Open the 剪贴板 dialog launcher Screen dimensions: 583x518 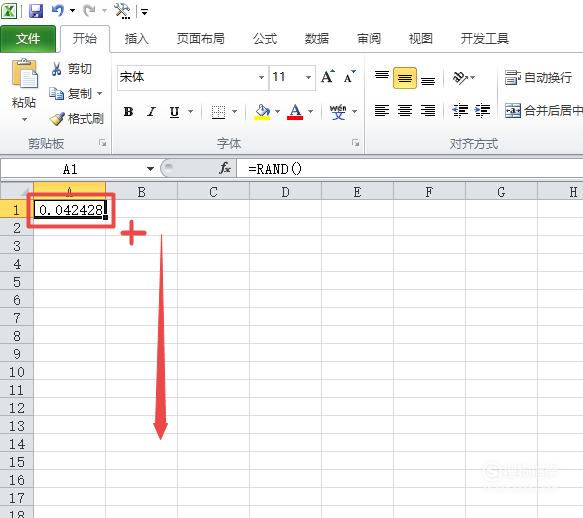[x=102, y=143]
